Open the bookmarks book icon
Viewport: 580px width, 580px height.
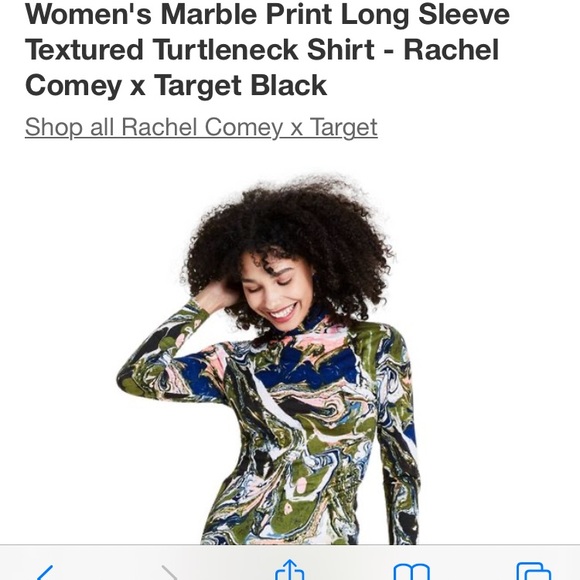pos(411,572)
